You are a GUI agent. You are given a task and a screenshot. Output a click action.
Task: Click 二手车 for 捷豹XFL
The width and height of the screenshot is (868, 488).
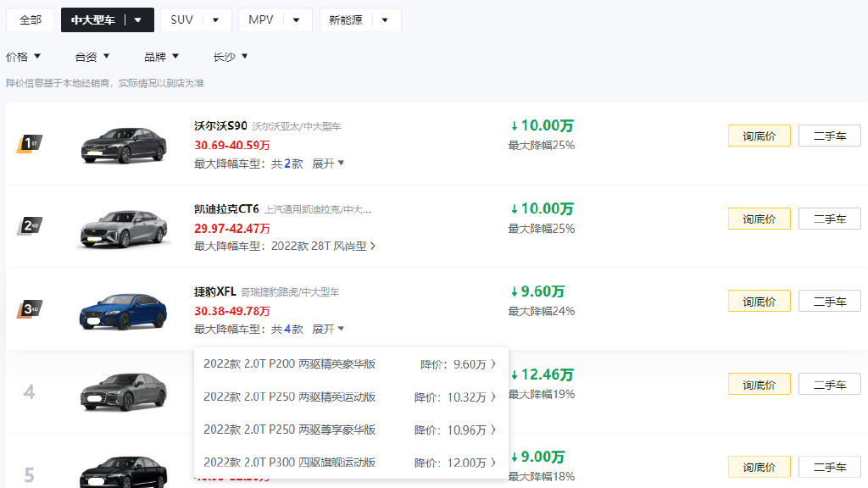pyautogui.click(x=830, y=301)
